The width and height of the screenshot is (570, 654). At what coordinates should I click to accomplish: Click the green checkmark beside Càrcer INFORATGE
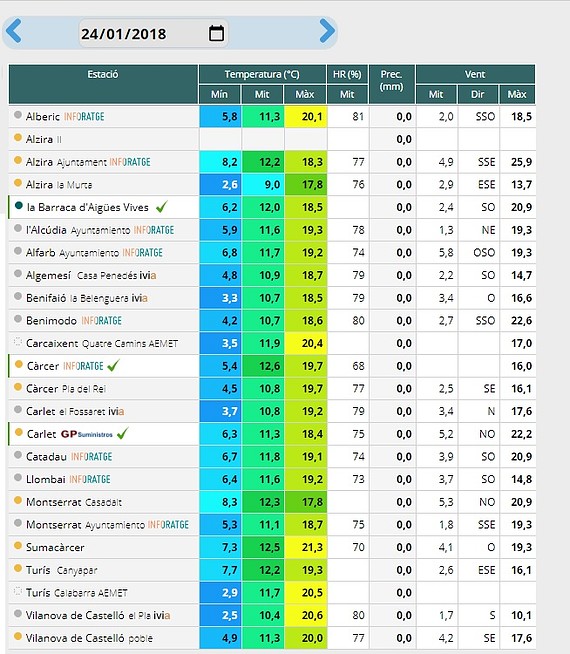pos(113,365)
